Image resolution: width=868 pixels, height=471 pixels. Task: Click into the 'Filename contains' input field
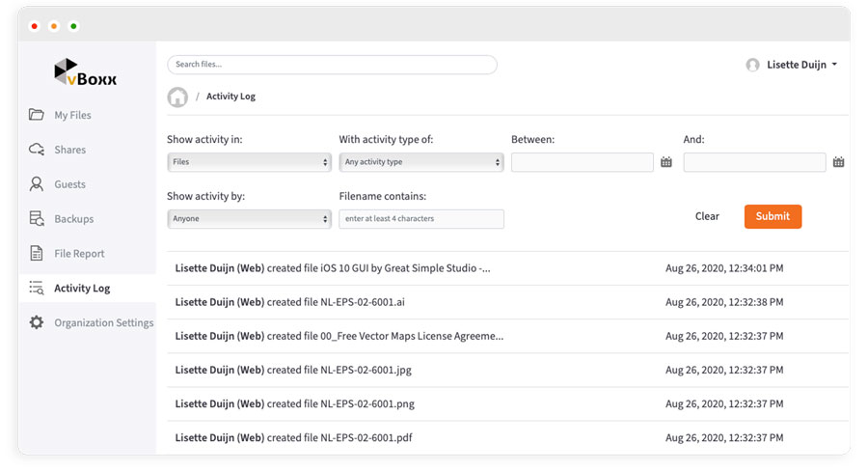coord(420,219)
